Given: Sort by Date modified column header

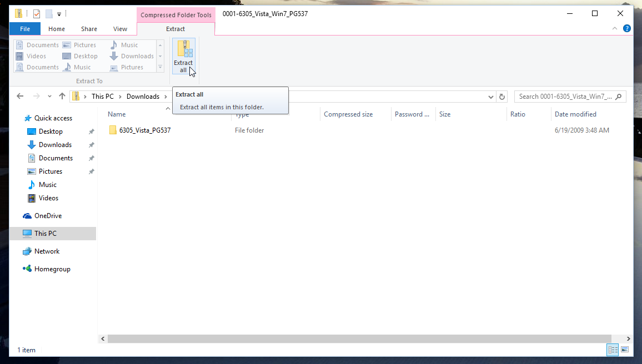Looking at the screenshot, I should tap(575, 114).
